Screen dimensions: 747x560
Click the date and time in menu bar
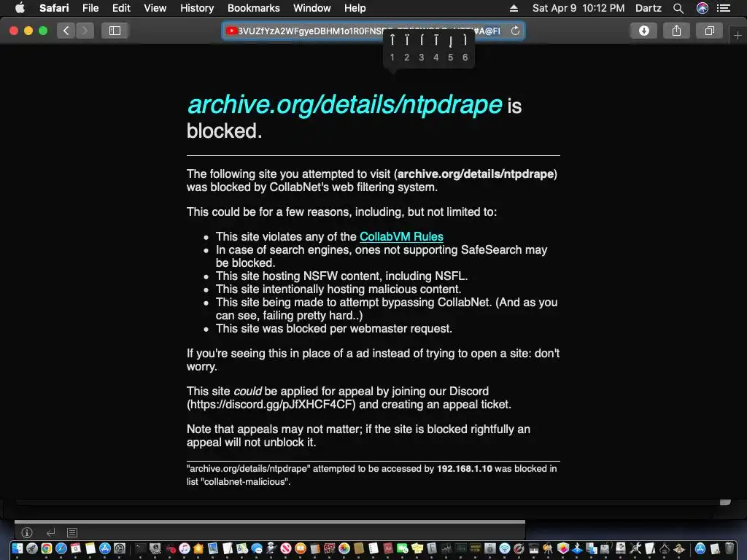[578, 8]
